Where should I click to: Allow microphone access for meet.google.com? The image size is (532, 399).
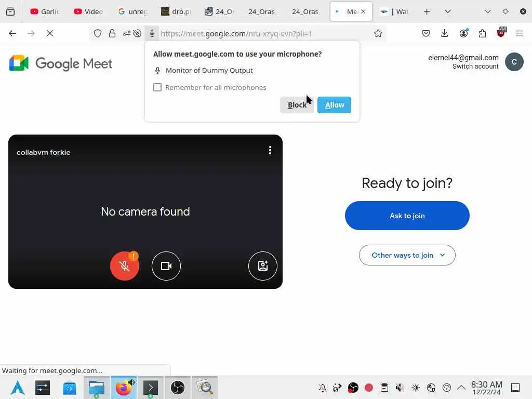334,105
